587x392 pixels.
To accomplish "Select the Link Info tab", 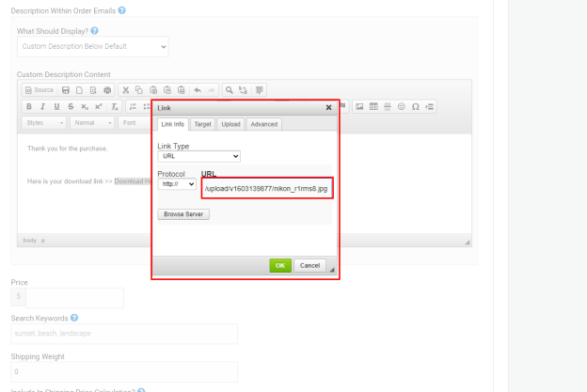I will [172, 124].
